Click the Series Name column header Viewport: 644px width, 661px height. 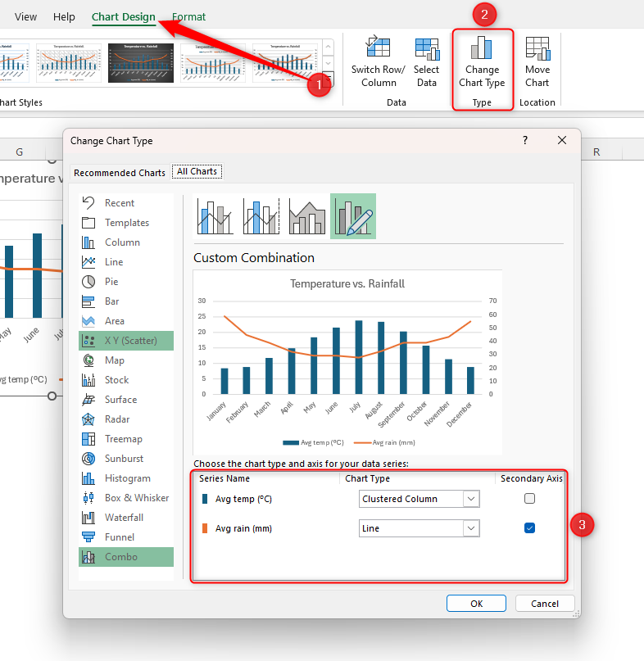(x=224, y=478)
